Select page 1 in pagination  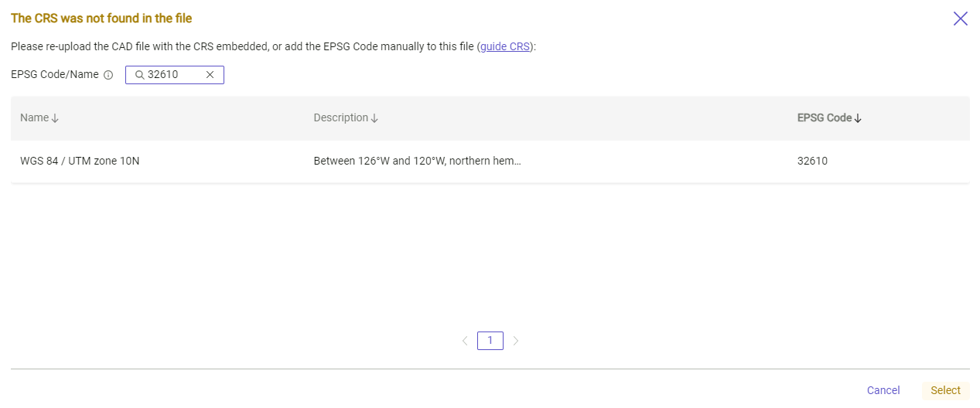(x=490, y=341)
